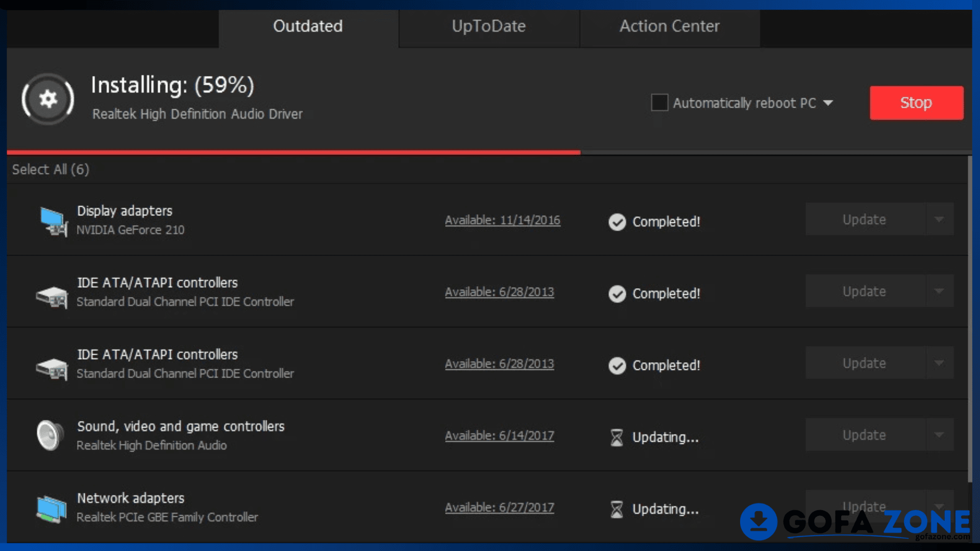
Task: Click the hourglass icon for Network adapters
Action: pyautogui.click(x=617, y=510)
